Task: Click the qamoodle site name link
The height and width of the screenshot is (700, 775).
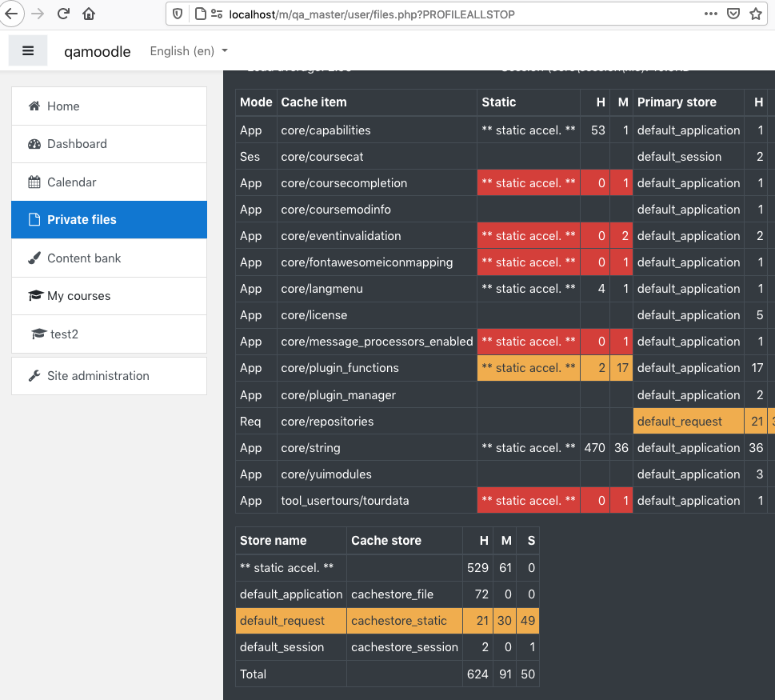Action: (x=98, y=51)
